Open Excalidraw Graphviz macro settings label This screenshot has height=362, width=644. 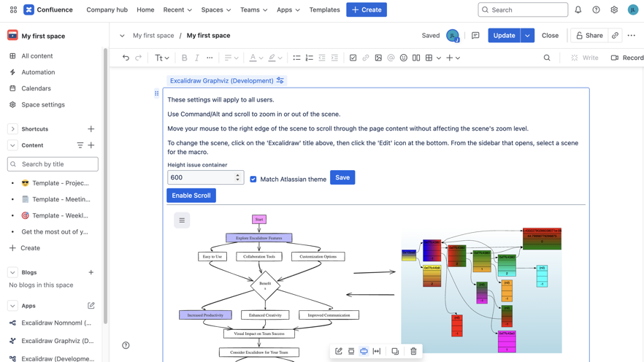[x=226, y=81]
